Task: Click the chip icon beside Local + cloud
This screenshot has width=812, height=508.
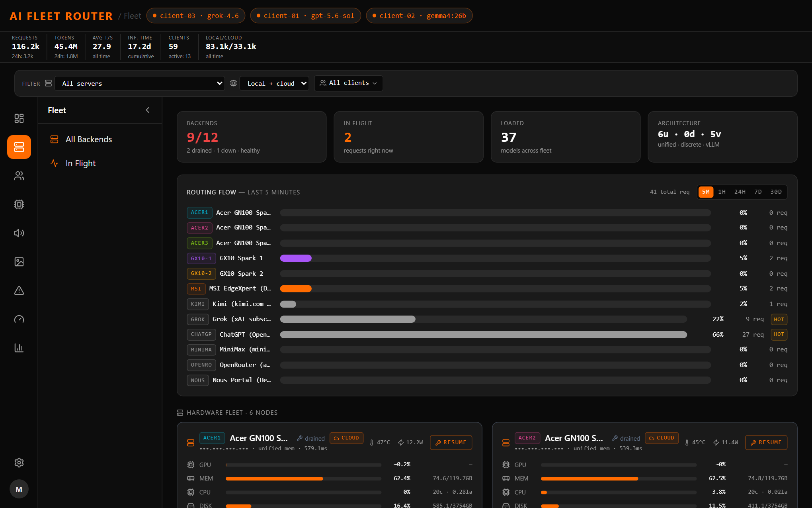Action: coord(234,83)
